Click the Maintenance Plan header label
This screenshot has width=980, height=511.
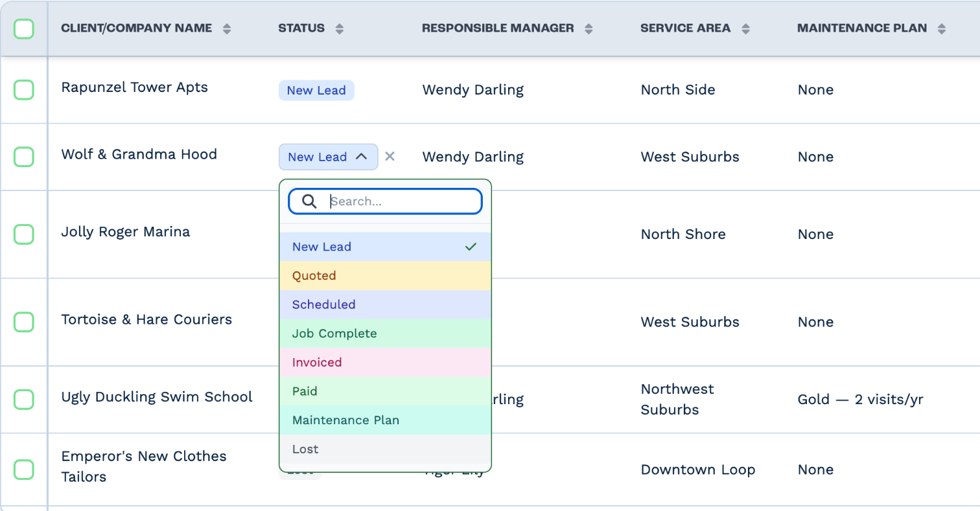(x=862, y=28)
